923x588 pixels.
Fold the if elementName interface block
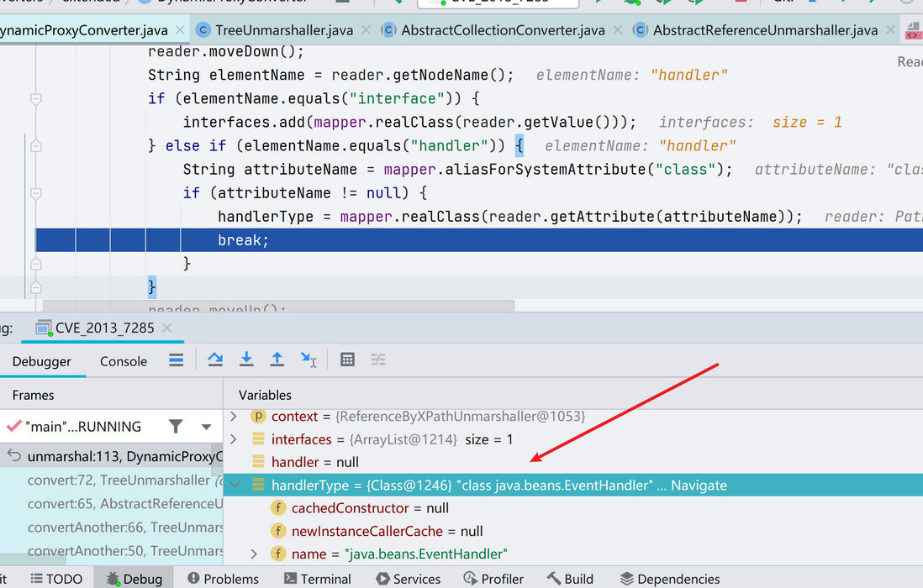point(36,99)
